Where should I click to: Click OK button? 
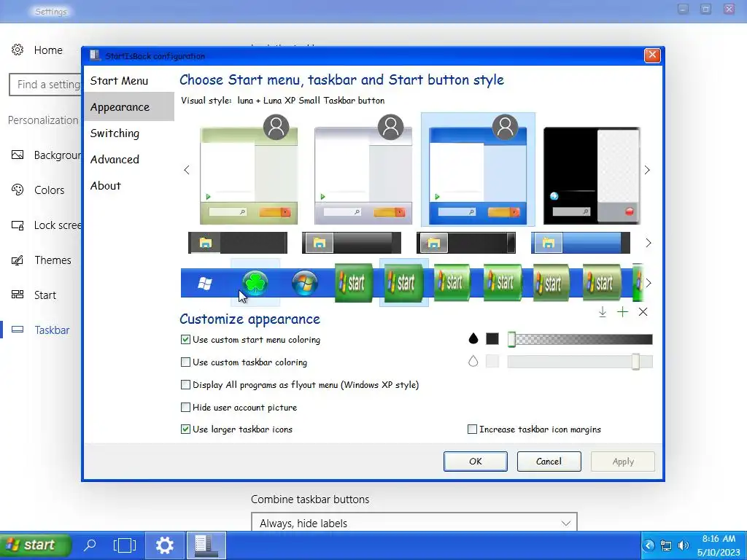(x=476, y=462)
